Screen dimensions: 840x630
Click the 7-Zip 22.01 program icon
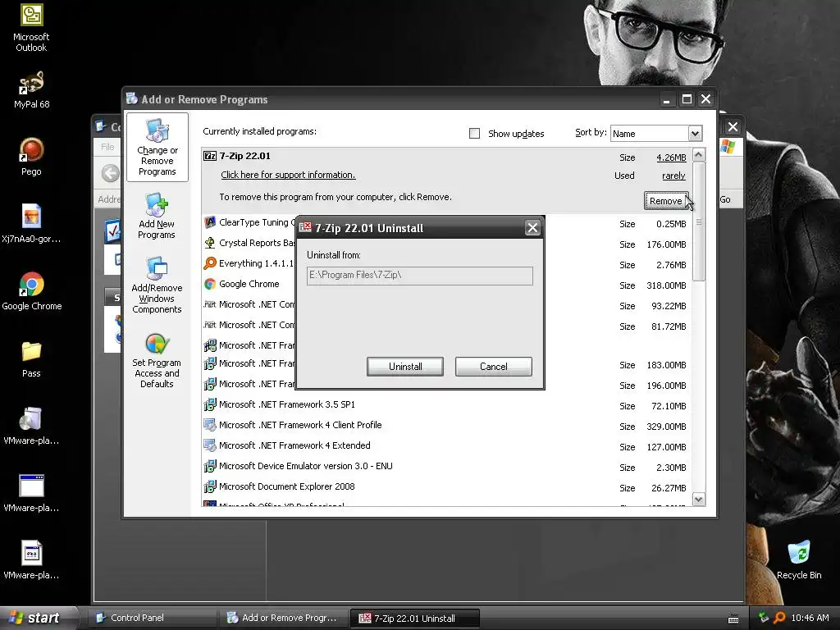coord(210,156)
